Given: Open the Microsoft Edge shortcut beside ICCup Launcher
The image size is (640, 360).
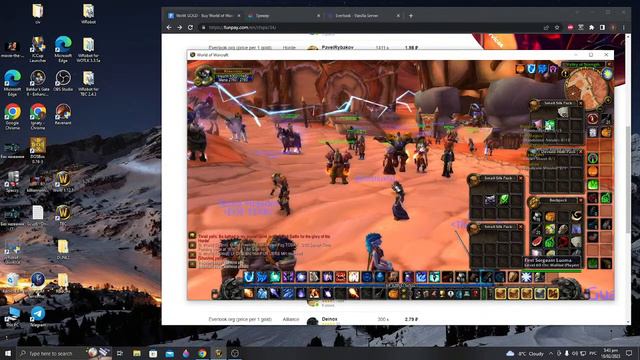Looking at the screenshot, I should (x=63, y=49).
